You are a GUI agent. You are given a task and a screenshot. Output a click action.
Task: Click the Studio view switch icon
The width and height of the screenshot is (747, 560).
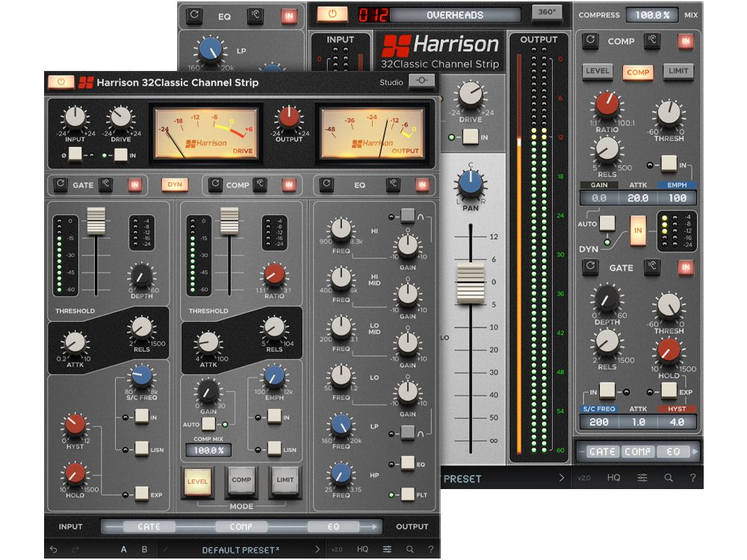(421, 81)
